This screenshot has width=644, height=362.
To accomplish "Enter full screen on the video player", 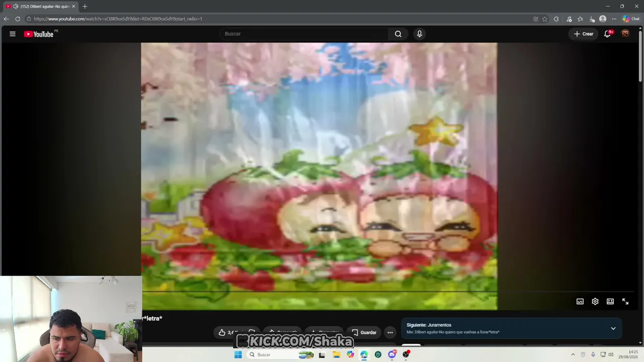I will coord(625,302).
